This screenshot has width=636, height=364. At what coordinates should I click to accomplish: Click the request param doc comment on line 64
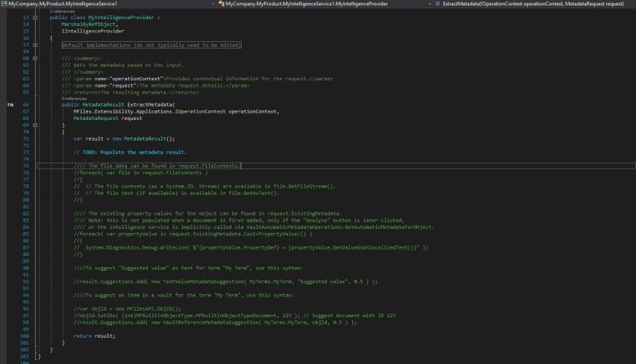(x=155, y=86)
